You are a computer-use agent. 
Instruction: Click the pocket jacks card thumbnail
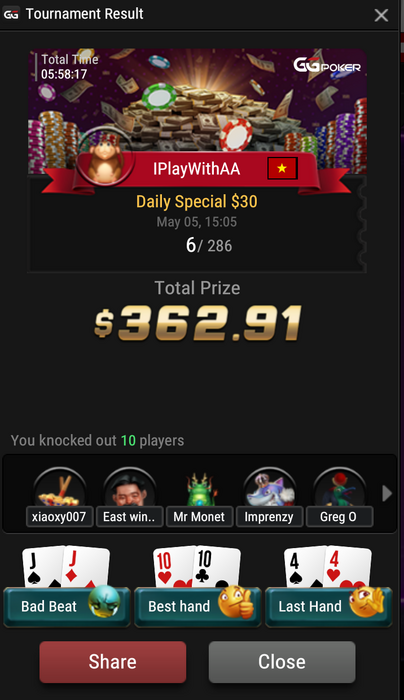click(66, 567)
